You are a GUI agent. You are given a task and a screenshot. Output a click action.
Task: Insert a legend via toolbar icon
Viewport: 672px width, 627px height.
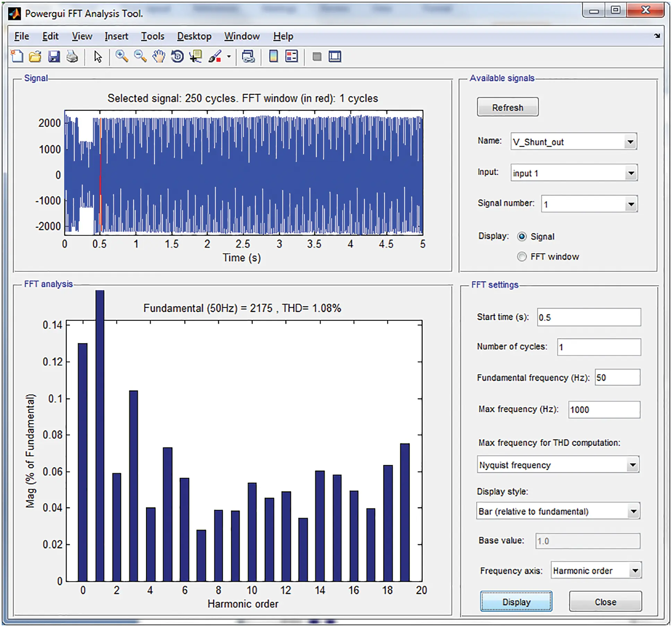292,56
